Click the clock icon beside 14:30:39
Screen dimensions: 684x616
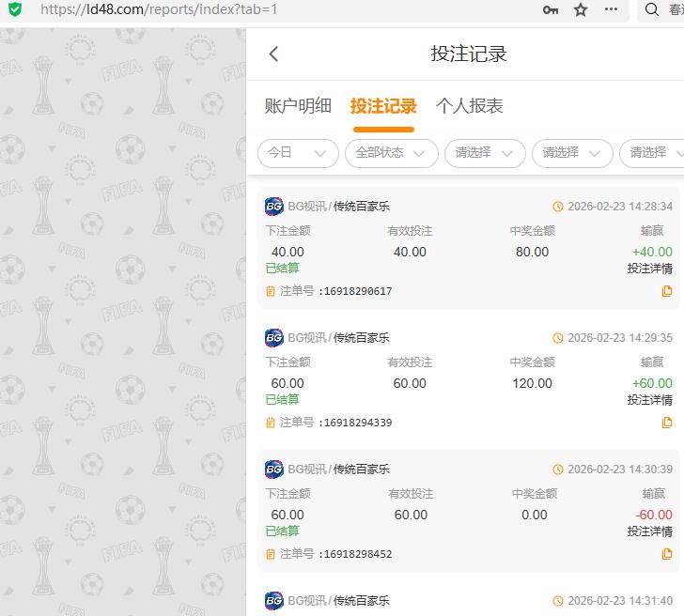[558, 470]
